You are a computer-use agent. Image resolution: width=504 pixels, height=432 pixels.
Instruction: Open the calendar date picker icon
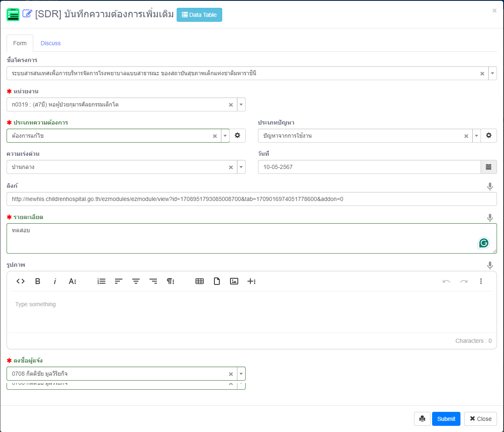[488, 167]
